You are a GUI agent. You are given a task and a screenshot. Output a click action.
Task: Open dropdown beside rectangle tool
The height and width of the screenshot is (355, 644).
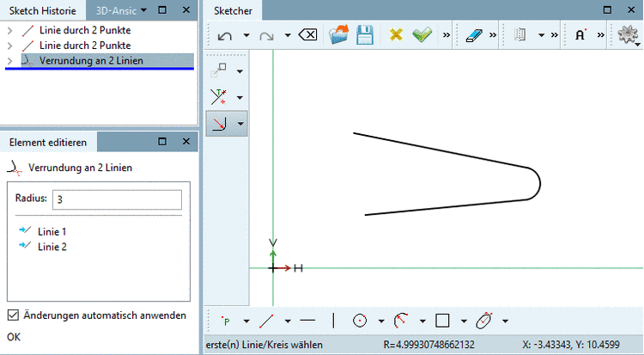coord(464,321)
